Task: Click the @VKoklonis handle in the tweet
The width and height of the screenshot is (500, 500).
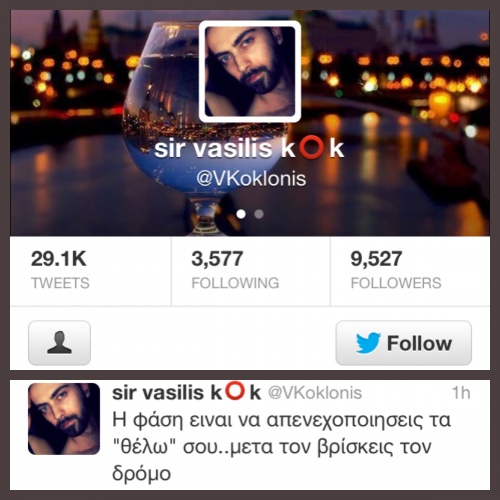Action: 315,393
